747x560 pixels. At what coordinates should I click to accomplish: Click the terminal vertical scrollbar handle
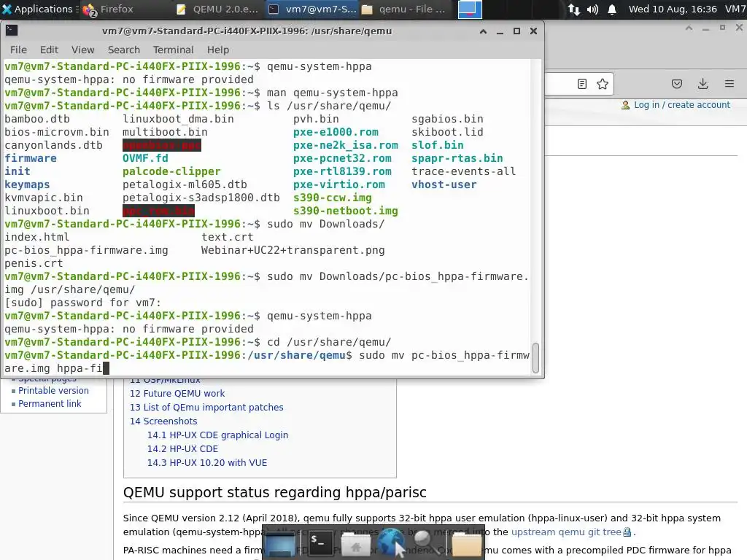535,357
